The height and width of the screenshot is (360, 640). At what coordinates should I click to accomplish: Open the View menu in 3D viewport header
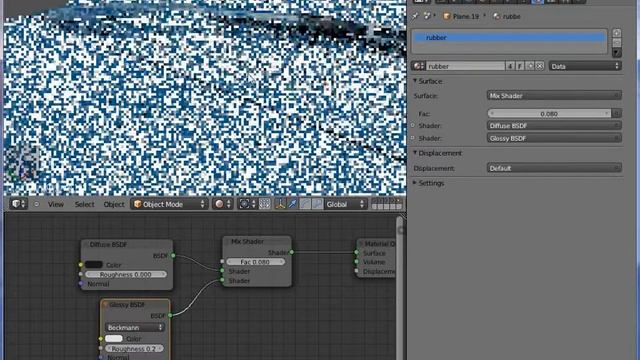(x=56, y=204)
